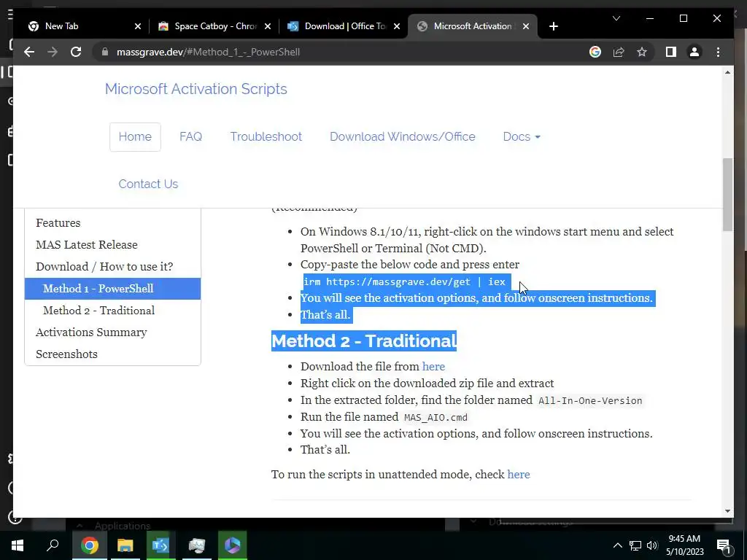Open the Troubleshoot page
This screenshot has height=560, width=747.
click(x=266, y=136)
